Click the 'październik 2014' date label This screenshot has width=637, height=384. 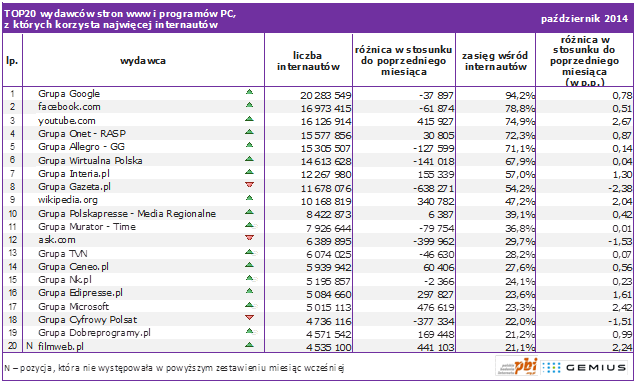coord(585,19)
